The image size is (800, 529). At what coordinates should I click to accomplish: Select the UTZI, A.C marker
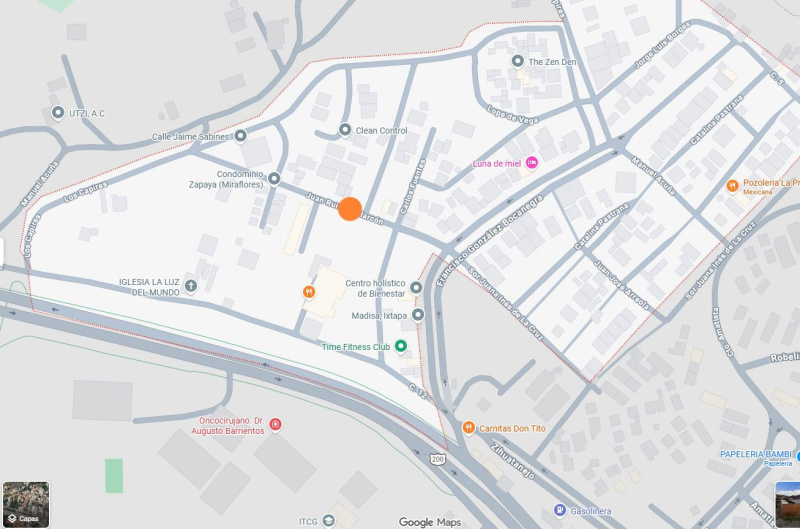tap(58, 112)
